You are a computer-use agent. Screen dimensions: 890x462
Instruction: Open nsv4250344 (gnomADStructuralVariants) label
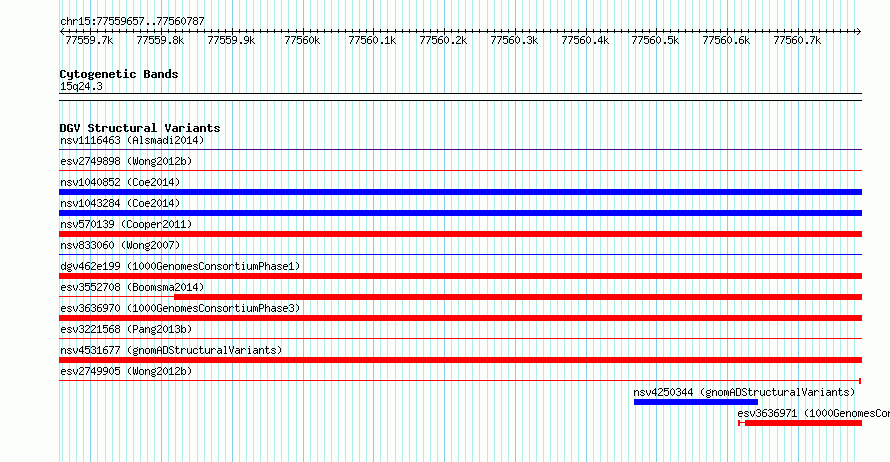[x=744, y=392]
